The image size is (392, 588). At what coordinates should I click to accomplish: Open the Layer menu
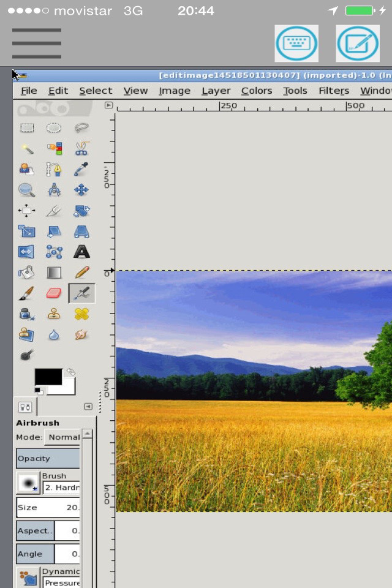tap(216, 91)
